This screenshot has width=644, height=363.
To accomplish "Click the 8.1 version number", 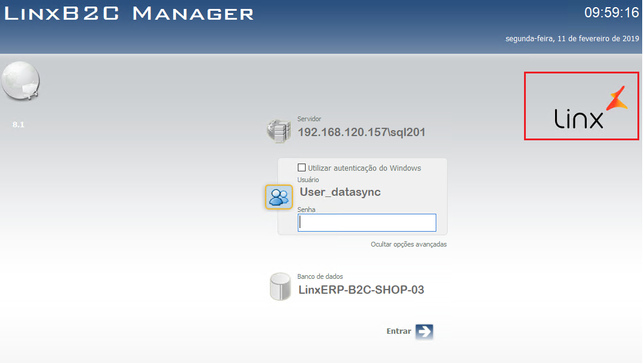I will tap(19, 124).
